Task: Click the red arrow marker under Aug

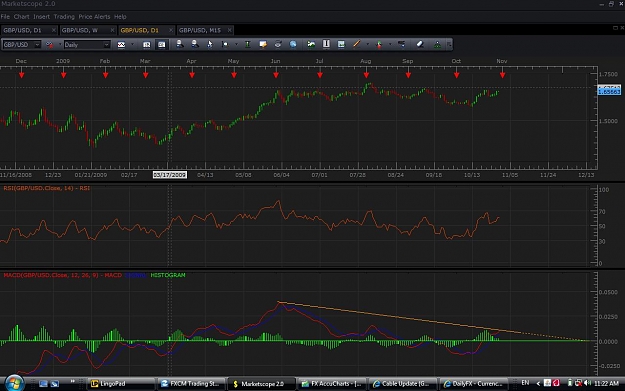Action: pyautogui.click(x=366, y=75)
